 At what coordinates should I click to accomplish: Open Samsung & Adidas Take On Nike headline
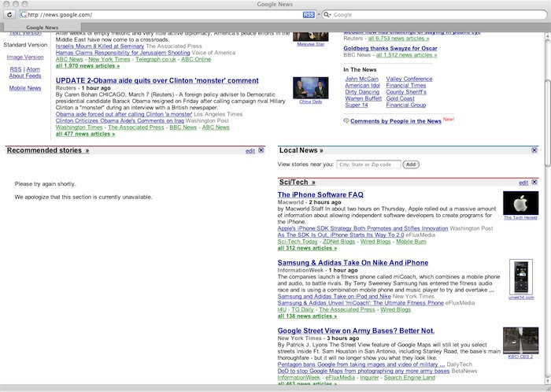coord(353,263)
